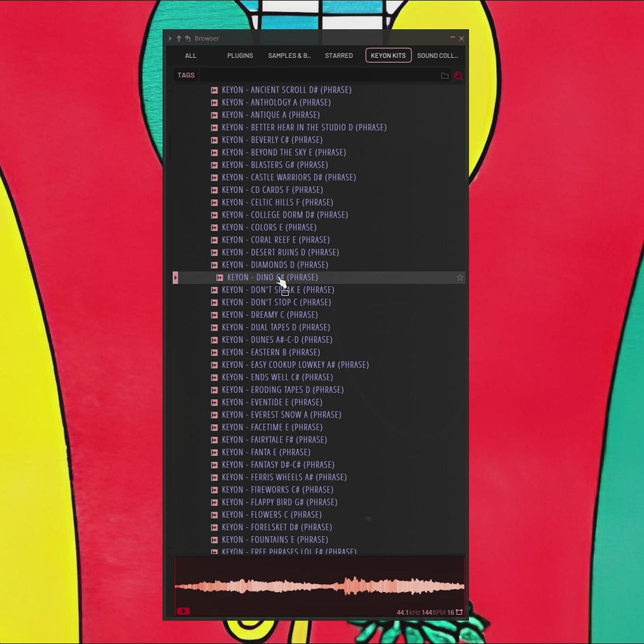644x644 pixels.
Task: Click the audio file icon of ANCIENT SCROLL D#
Action: (214, 90)
